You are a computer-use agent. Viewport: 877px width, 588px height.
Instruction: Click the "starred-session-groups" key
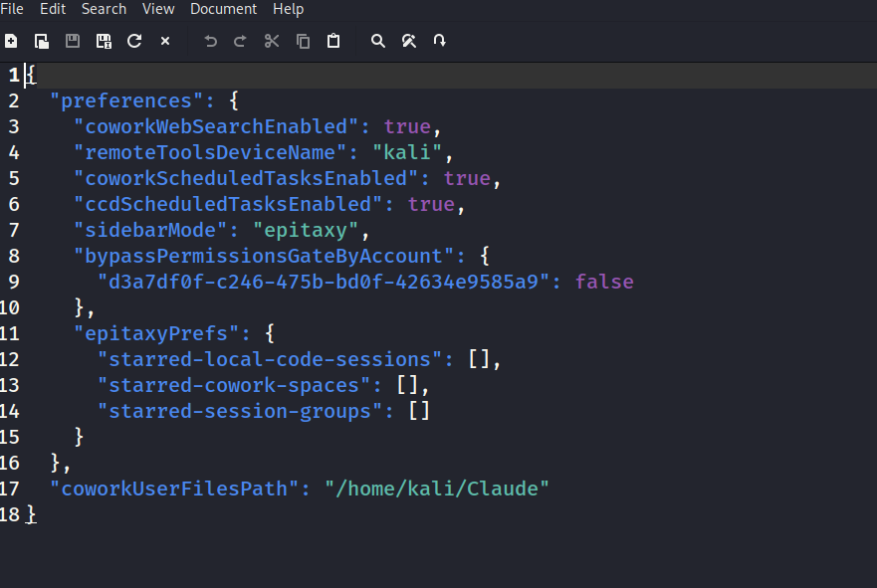tap(240, 411)
